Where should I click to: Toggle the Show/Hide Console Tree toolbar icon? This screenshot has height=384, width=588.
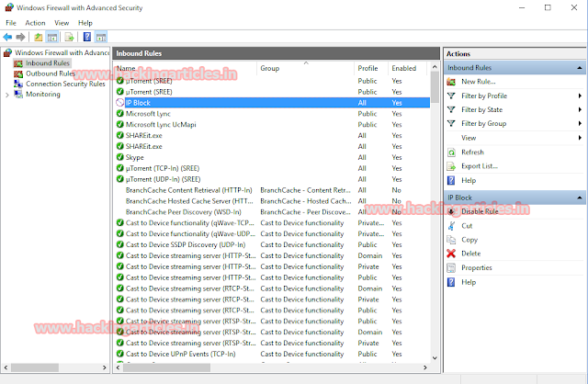pos(52,37)
